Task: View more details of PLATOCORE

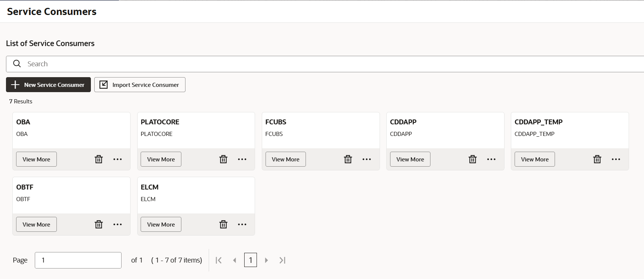Action: pos(161,159)
